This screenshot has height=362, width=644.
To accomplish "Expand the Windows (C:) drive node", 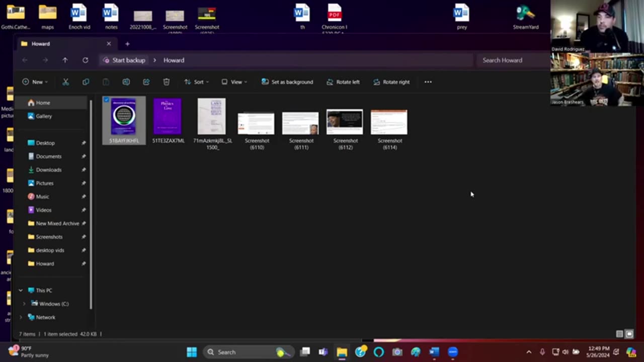I will 24,304.
